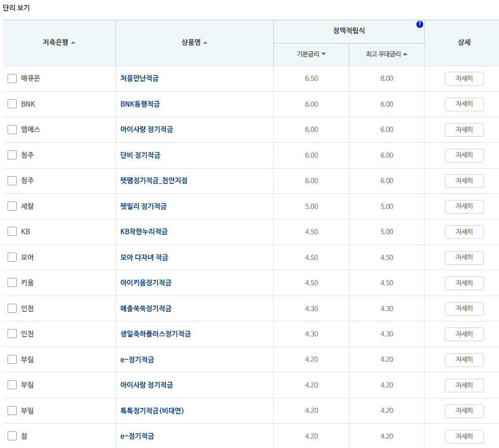This screenshot has height=448, width=499.
Task: Click the 정액적립식 header cell
Action: pos(349,31)
